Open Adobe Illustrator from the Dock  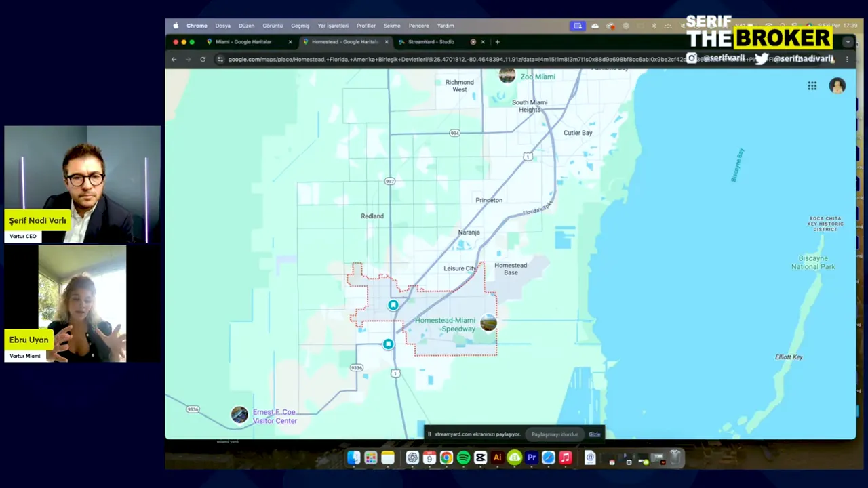tap(497, 458)
